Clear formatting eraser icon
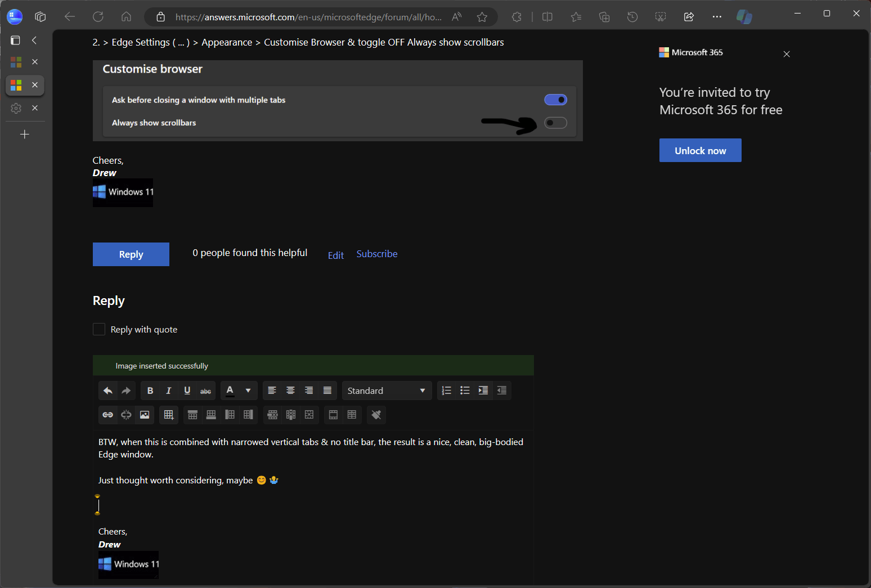 point(376,415)
